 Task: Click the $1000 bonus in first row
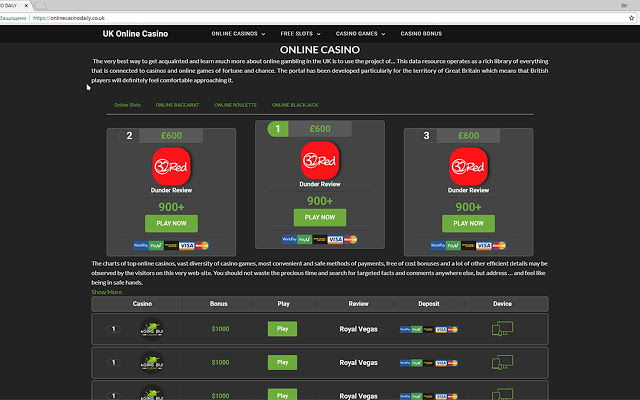220,329
